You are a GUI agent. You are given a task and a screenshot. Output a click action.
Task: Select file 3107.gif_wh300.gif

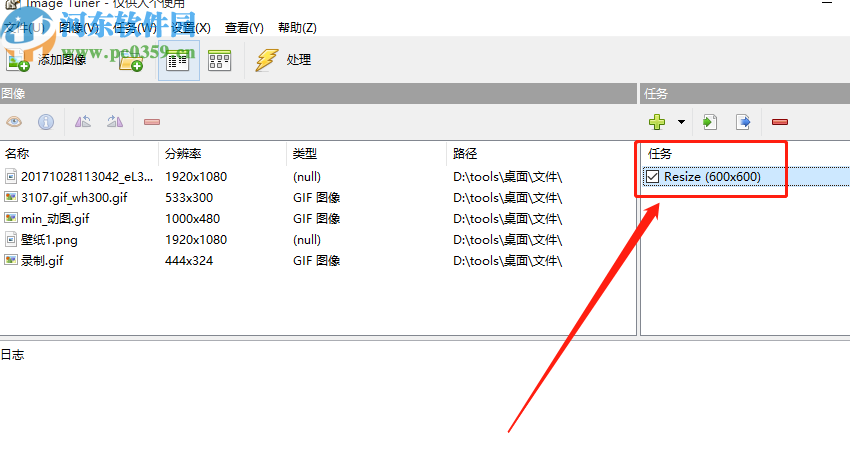(74, 198)
